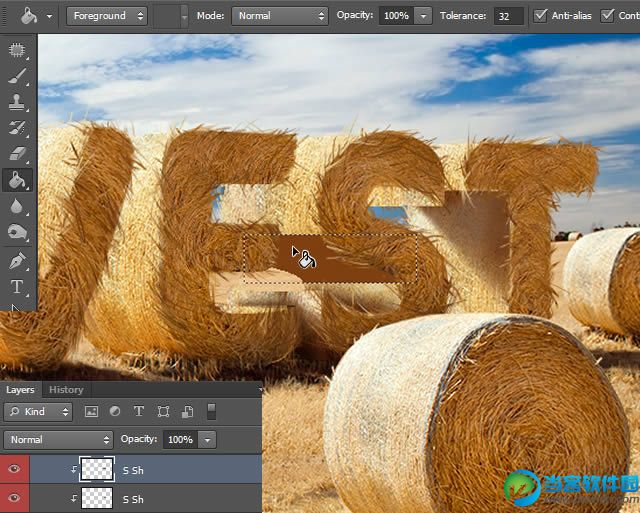
Task: Filter layers by type (T) icon
Action: [x=138, y=411]
